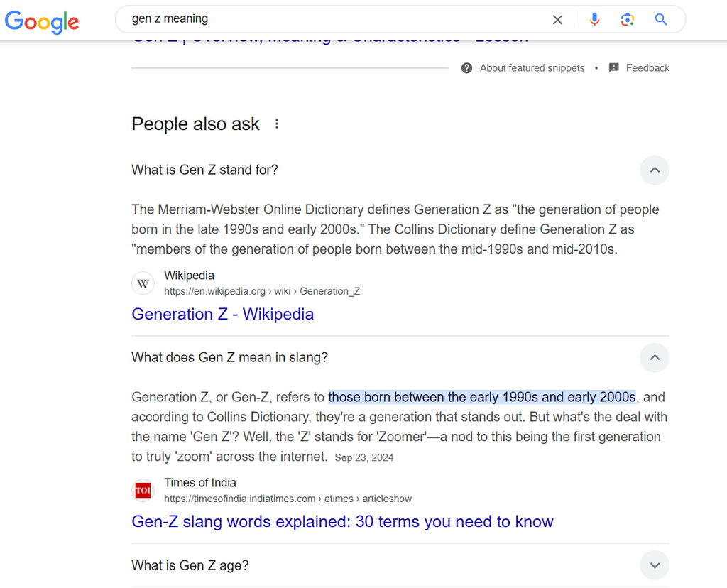Click the magnifying glass search button
The width and height of the screenshot is (727, 588).
point(661,19)
